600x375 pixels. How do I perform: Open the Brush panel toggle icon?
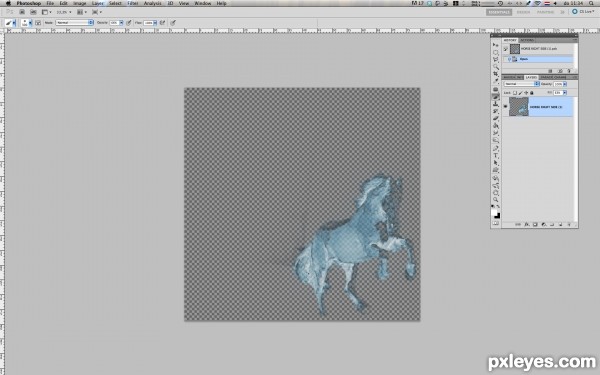tap(38, 23)
